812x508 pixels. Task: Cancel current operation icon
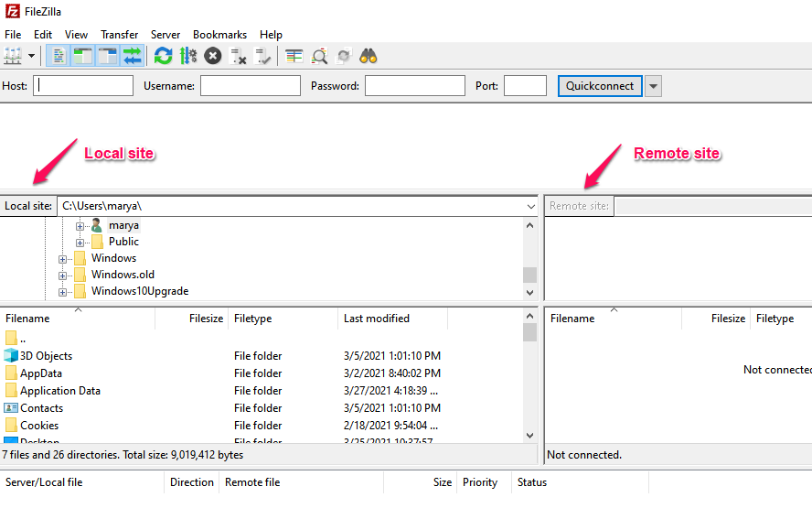click(212, 56)
